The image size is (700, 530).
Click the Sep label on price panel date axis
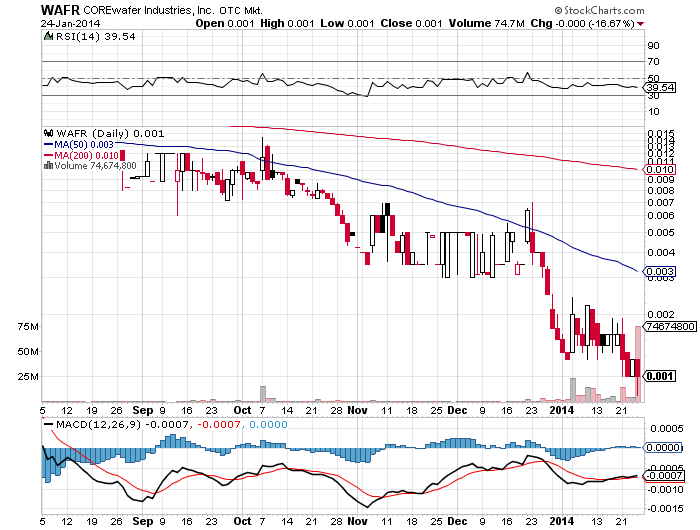pyautogui.click(x=143, y=410)
